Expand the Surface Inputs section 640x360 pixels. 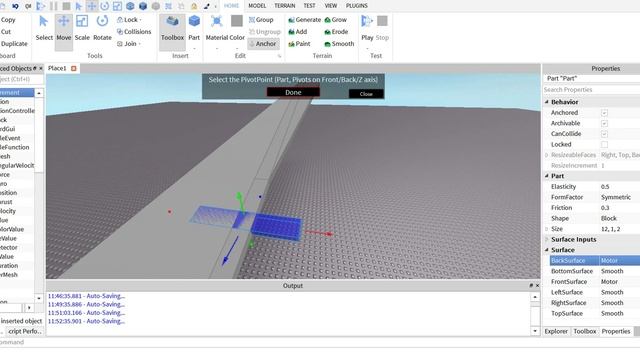coord(547,239)
